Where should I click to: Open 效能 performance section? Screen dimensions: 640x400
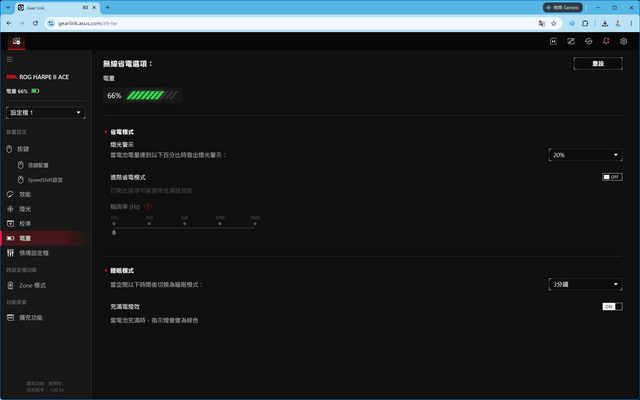(25, 194)
